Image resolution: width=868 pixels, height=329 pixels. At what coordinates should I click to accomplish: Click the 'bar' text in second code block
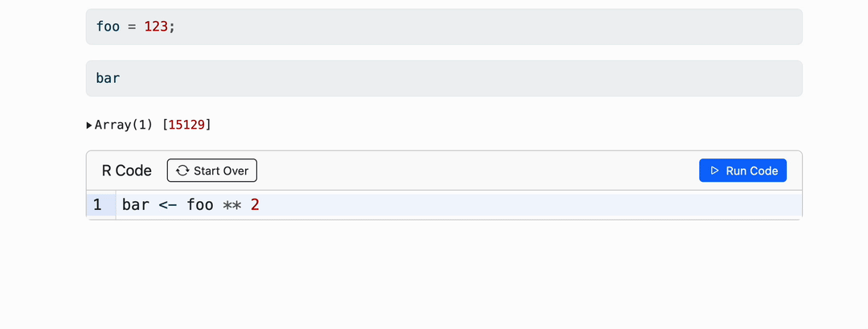point(108,78)
